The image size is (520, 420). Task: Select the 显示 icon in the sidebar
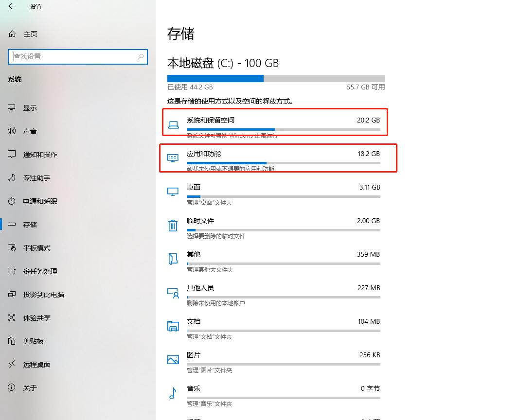pyautogui.click(x=11, y=107)
